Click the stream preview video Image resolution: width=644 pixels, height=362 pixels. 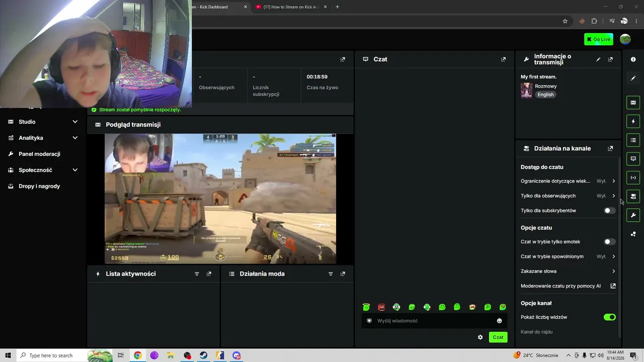pyautogui.click(x=220, y=199)
